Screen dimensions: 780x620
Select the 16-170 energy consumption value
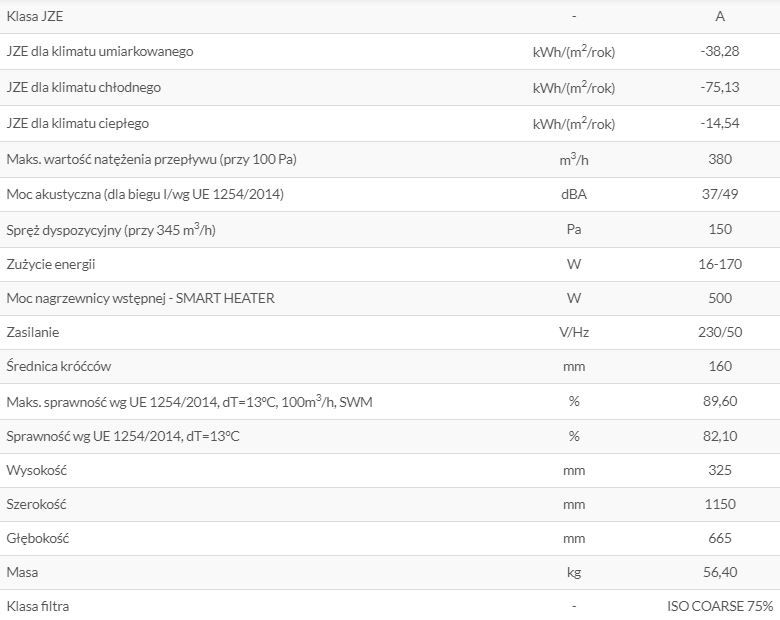(x=720, y=264)
